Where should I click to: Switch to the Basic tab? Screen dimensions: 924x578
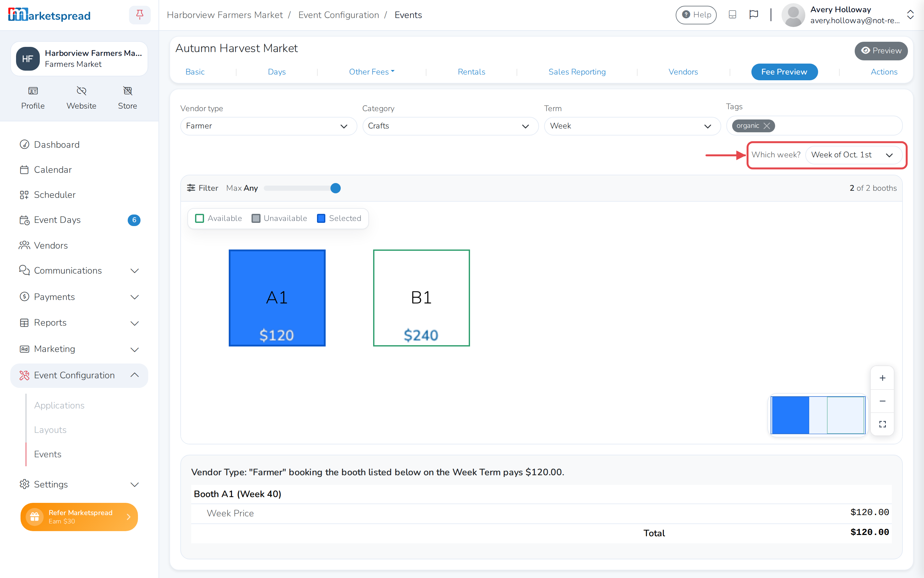coord(195,72)
